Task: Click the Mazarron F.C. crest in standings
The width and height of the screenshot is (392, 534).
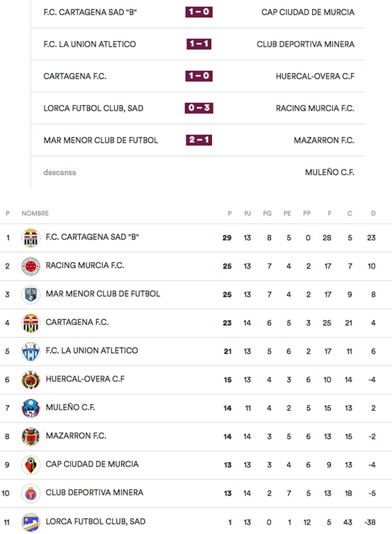Action: pos(31,436)
